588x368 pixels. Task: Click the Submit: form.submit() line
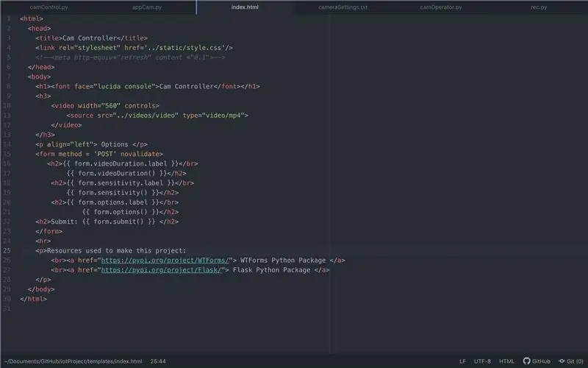pos(107,222)
